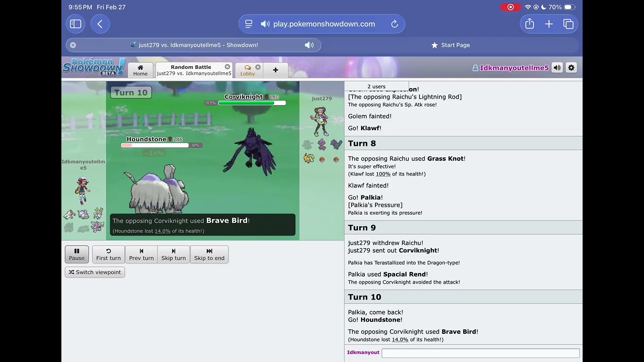Screen dimensions: 644x362
Task: Open the join room plus tab
Action: click(275, 70)
